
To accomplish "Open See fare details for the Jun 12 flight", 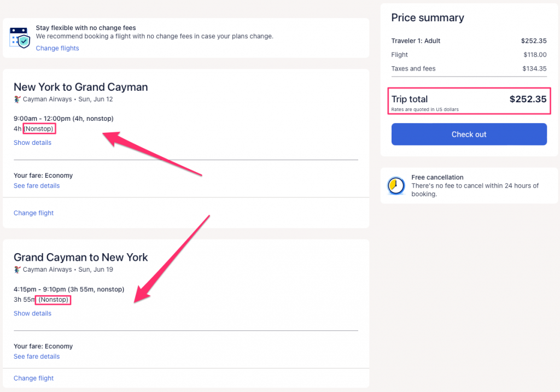I will point(37,186).
